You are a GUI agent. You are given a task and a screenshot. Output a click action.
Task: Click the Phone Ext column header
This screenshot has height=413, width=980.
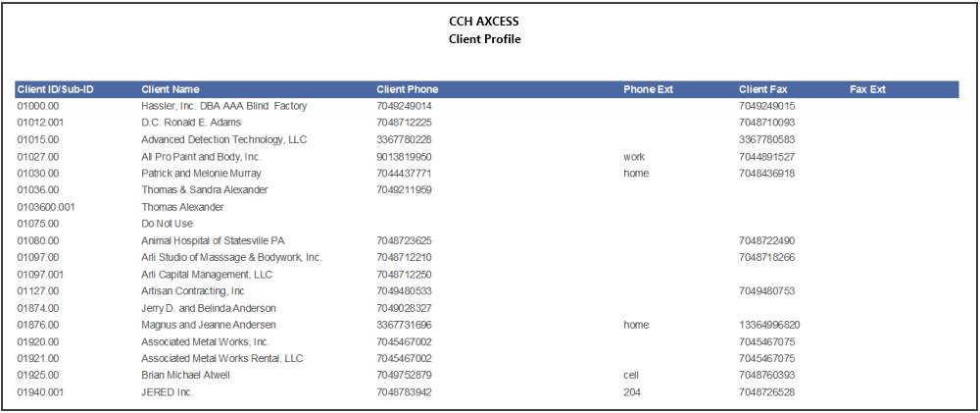tap(648, 89)
